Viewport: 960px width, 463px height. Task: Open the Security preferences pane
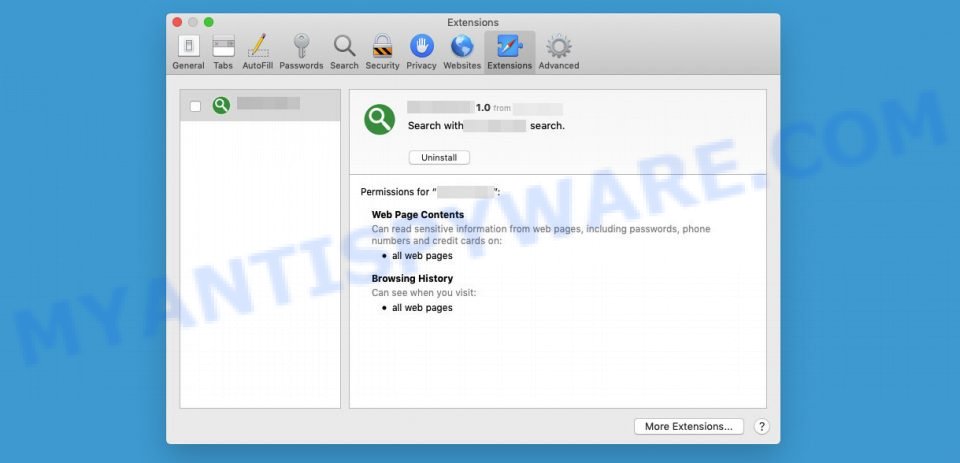[x=382, y=52]
